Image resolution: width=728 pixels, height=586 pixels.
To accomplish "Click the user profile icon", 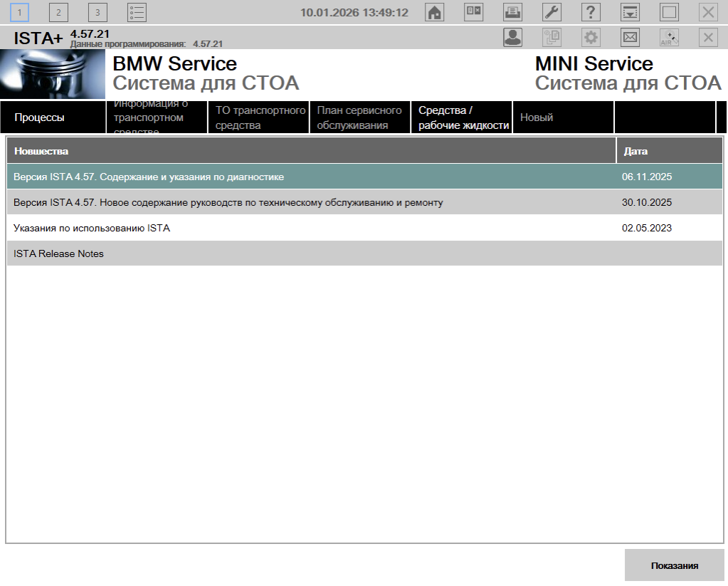I will coord(512,38).
